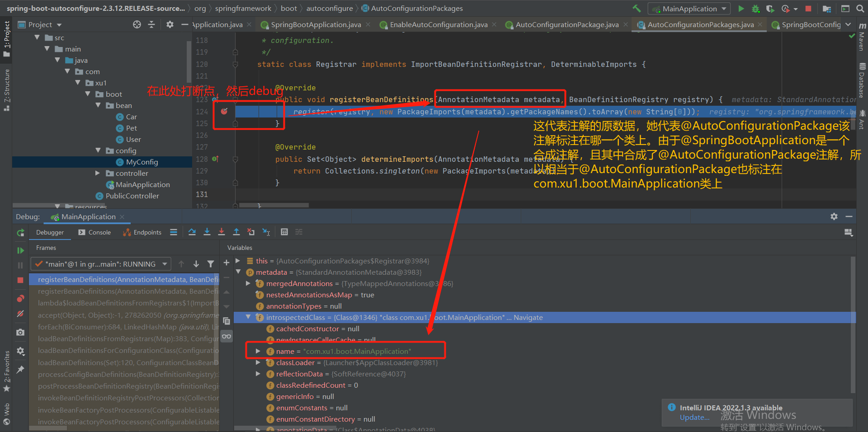Toggle the Maven tool window
Viewport: 868px width, 432px height.
pyautogui.click(x=862, y=37)
